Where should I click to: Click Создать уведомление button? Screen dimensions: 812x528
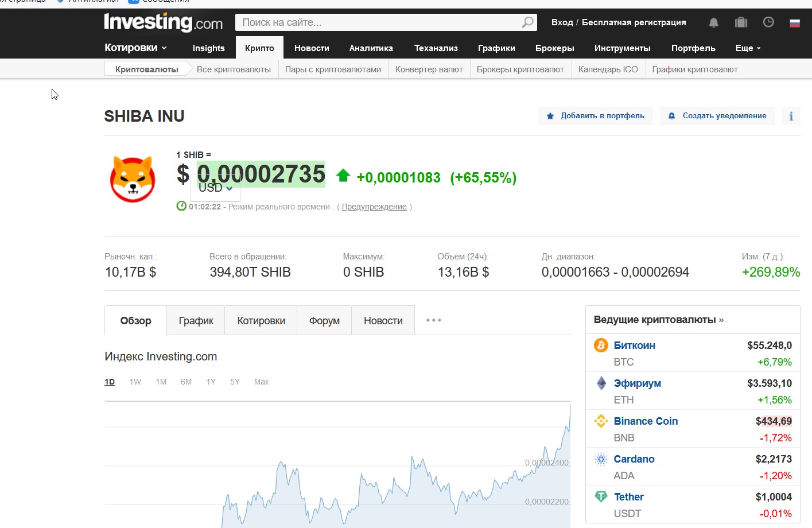point(717,116)
